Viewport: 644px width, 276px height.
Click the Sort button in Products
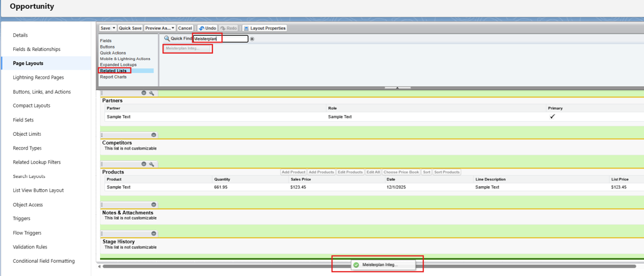(426, 172)
